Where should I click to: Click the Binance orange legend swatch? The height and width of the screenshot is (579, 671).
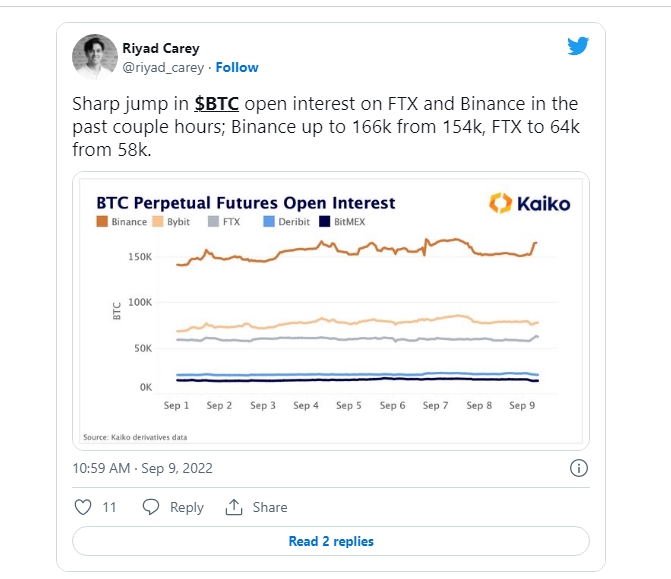click(102, 222)
